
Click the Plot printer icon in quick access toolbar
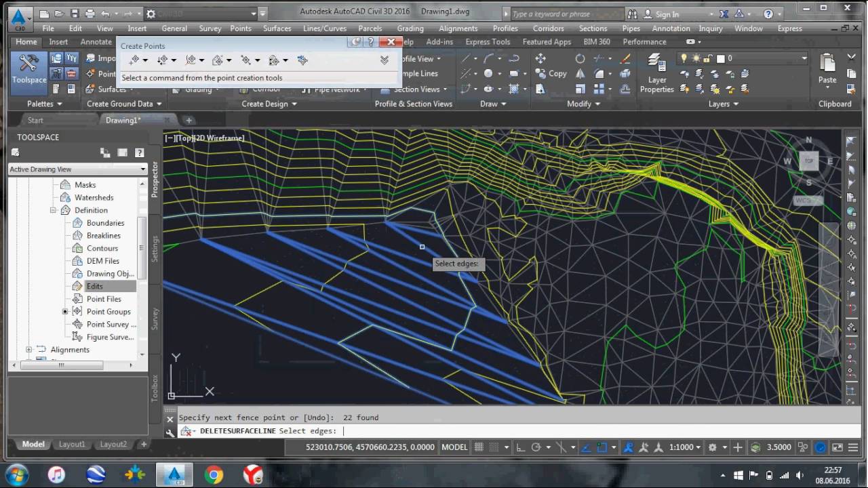coord(89,14)
